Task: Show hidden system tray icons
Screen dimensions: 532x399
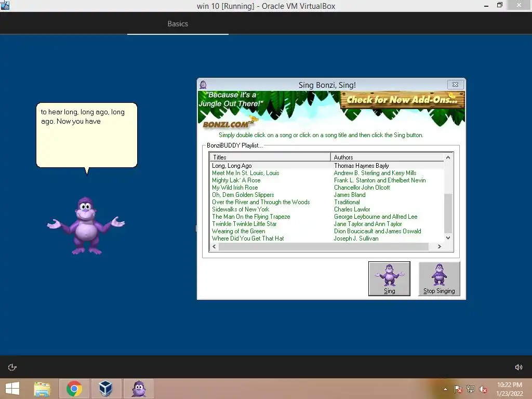Action: click(445, 389)
